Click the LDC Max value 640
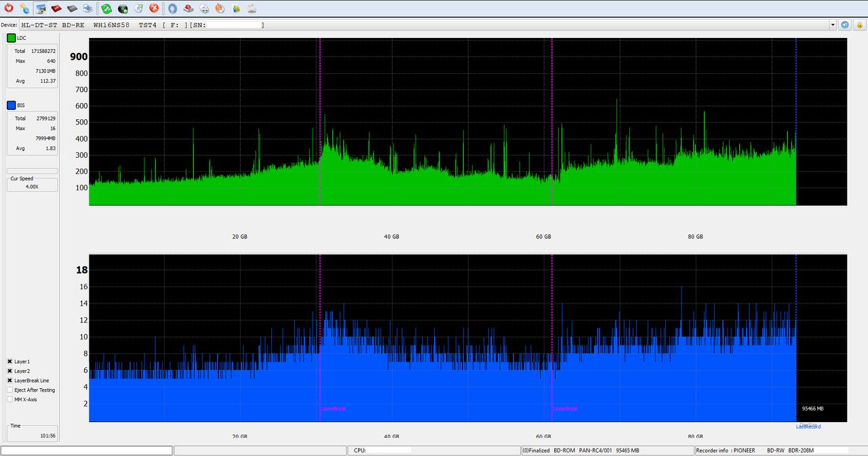868x456 pixels. 51,61
